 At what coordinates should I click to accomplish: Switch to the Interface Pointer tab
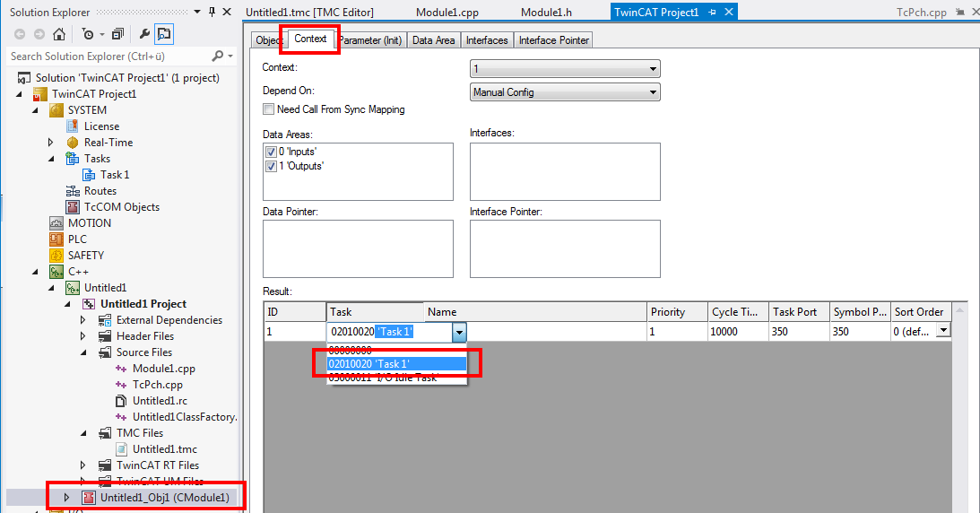(x=554, y=40)
